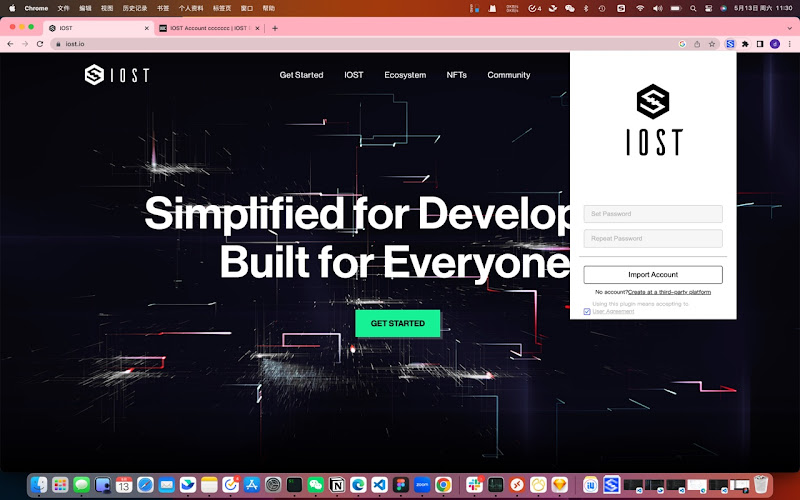800x500 pixels.
Task: Open Create at a third-party platform link
Action: [x=669, y=292]
